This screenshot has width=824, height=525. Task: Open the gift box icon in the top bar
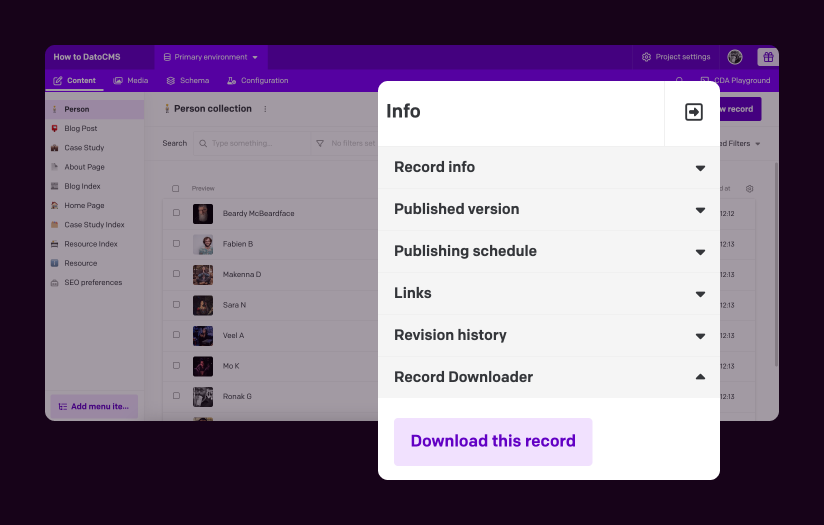[768, 57]
